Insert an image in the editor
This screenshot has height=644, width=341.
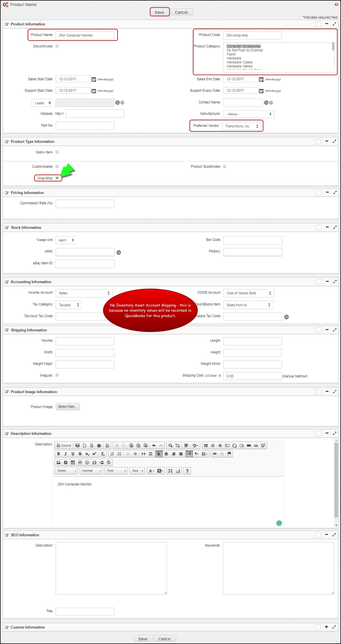(x=58, y=463)
